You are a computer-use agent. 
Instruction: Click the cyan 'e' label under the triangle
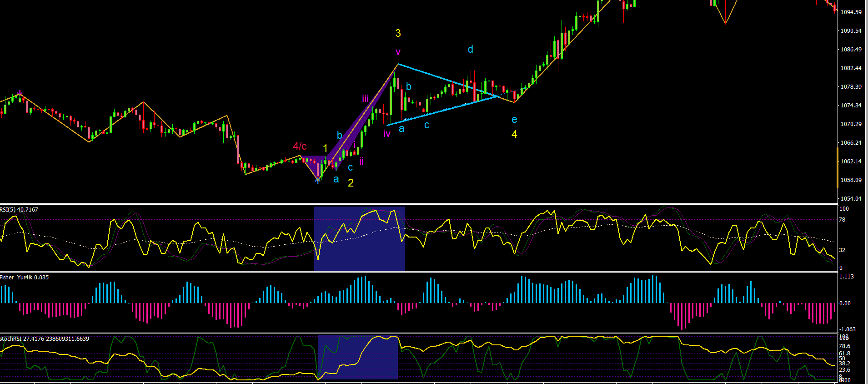pyautogui.click(x=514, y=120)
